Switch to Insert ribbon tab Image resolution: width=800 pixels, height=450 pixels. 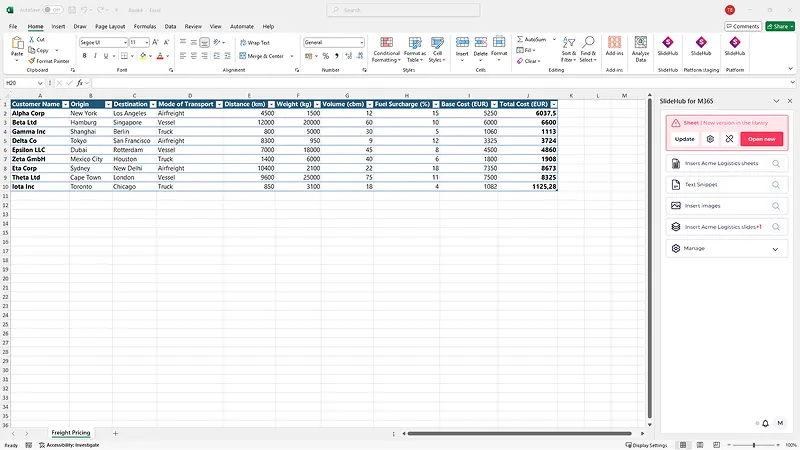(58, 27)
